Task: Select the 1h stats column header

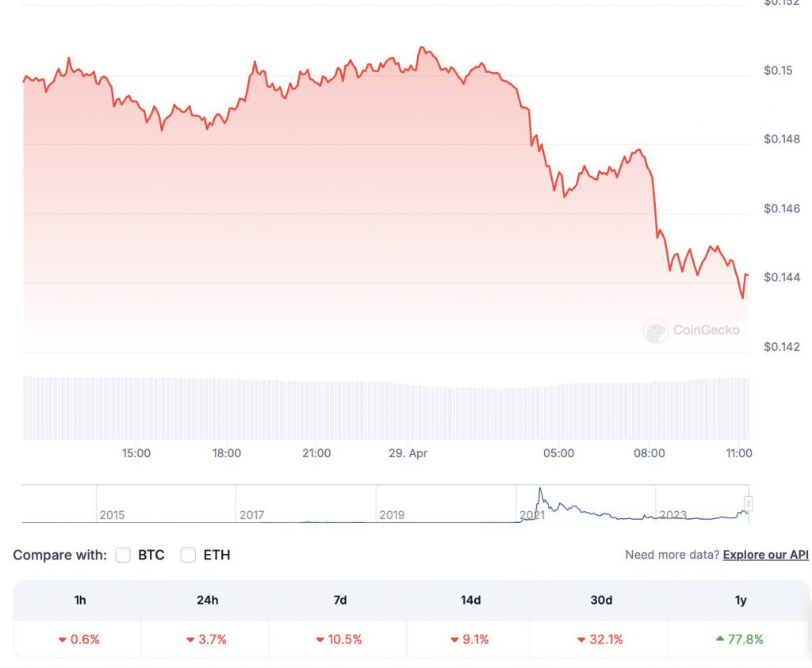Action: coord(80,600)
